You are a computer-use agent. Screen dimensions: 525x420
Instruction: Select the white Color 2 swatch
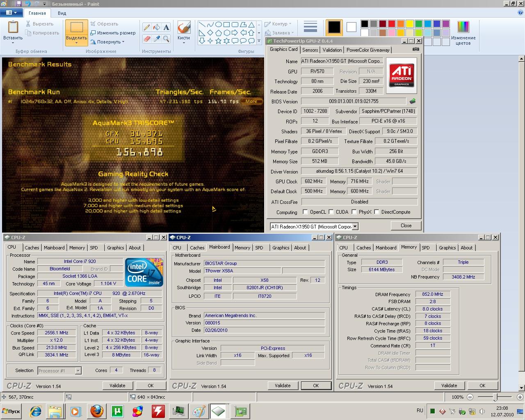point(352,27)
